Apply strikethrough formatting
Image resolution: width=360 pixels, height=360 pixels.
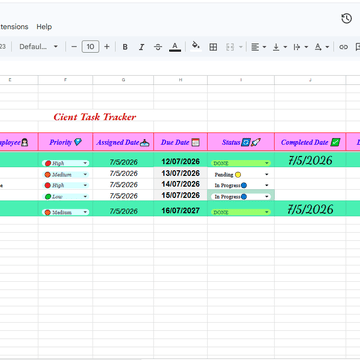point(158,47)
